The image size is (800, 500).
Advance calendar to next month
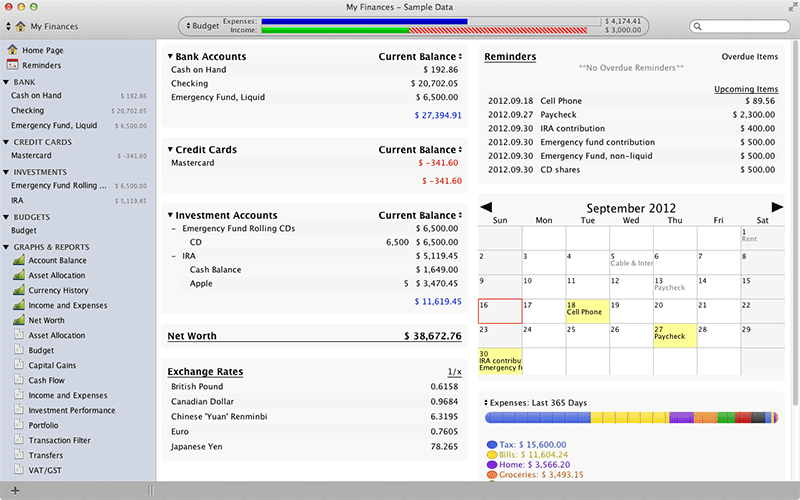(x=777, y=207)
